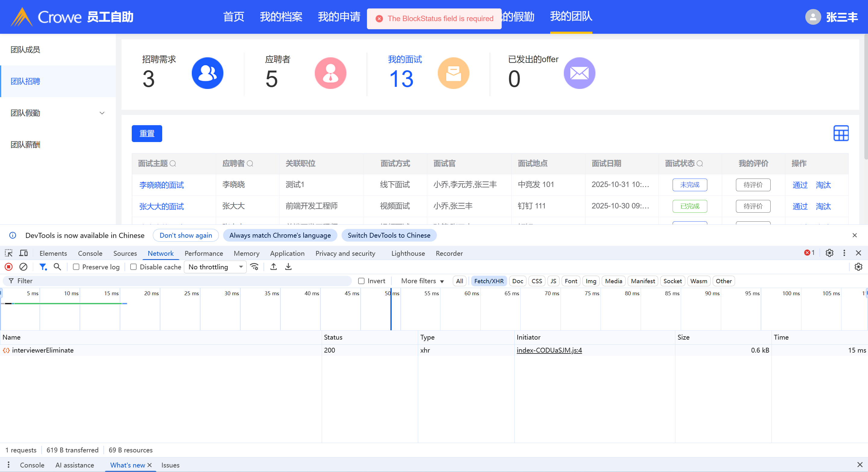Check the Disable cache option
The width and height of the screenshot is (868, 472).
134,267
